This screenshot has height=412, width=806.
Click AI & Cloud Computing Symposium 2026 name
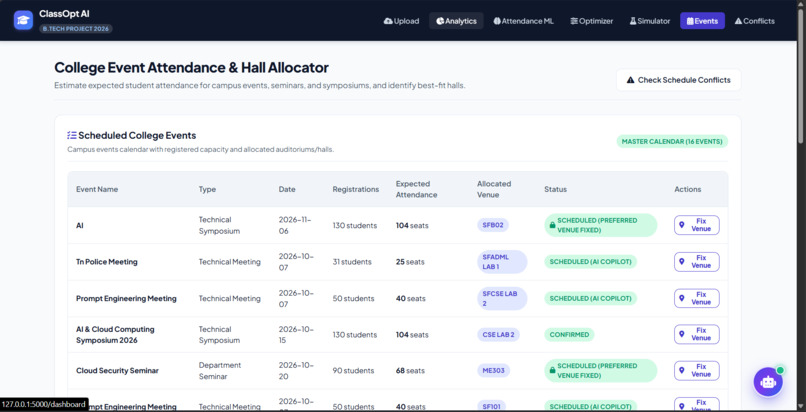pyautogui.click(x=115, y=334)
